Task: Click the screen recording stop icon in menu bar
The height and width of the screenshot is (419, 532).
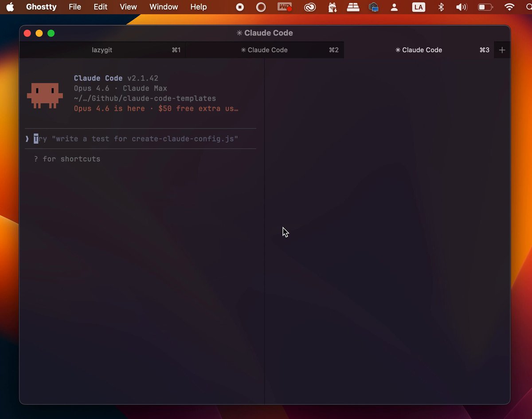Action: (x=240, y=7)
